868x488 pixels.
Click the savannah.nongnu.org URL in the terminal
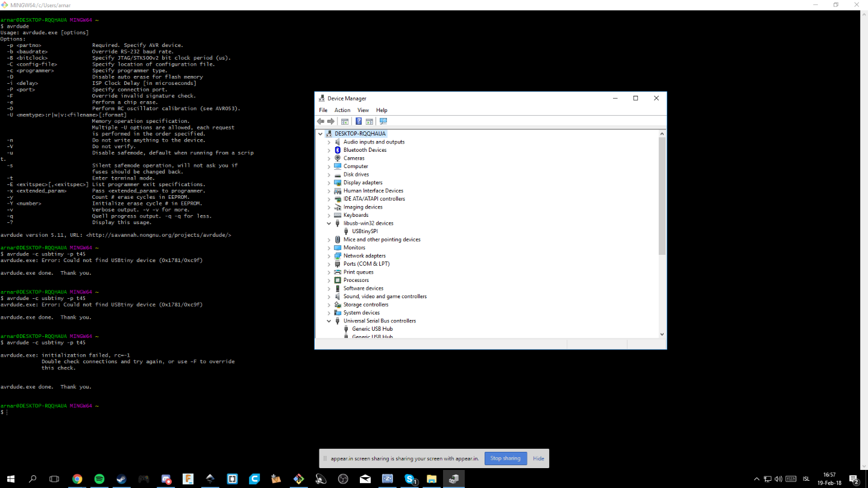coord(159,235)
